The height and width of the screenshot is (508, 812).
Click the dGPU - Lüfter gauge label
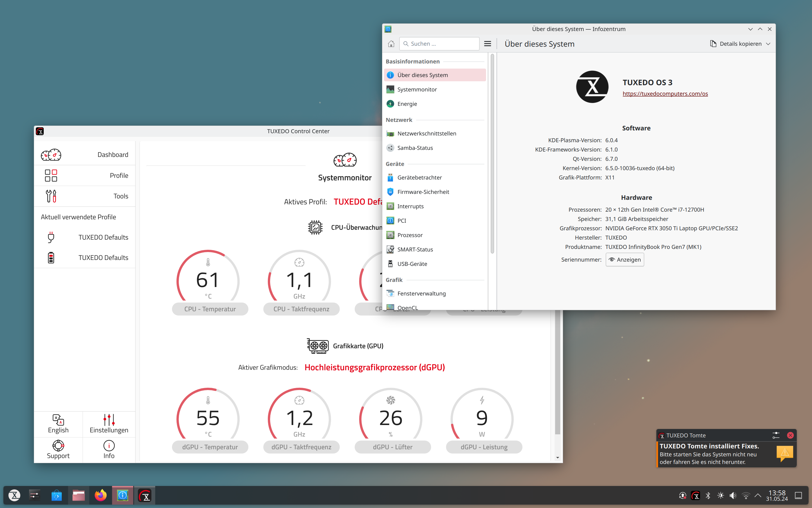(392, 447)
